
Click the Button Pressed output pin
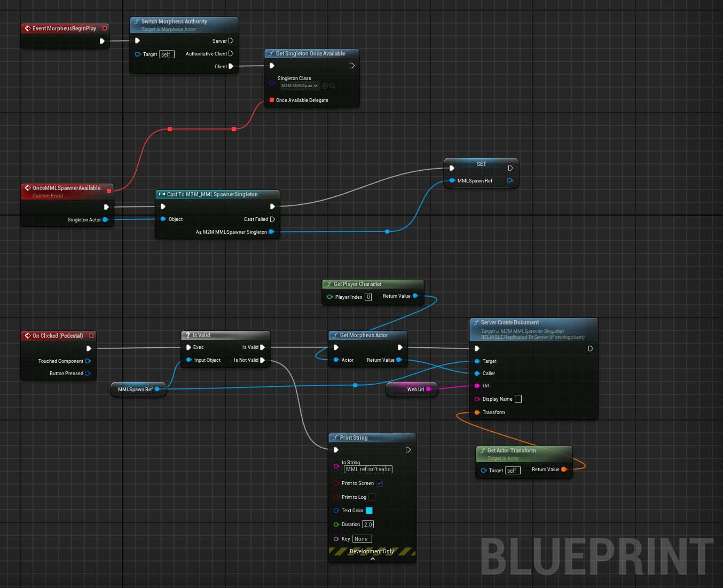88,374
